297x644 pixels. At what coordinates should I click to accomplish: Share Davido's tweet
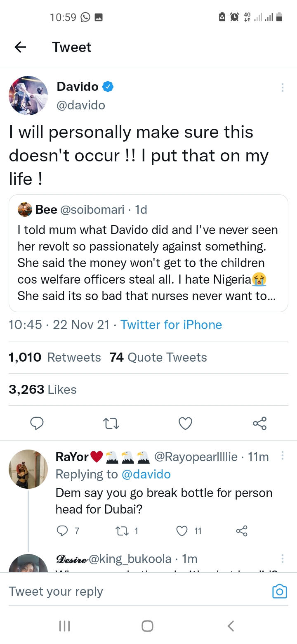click(259, 423)
